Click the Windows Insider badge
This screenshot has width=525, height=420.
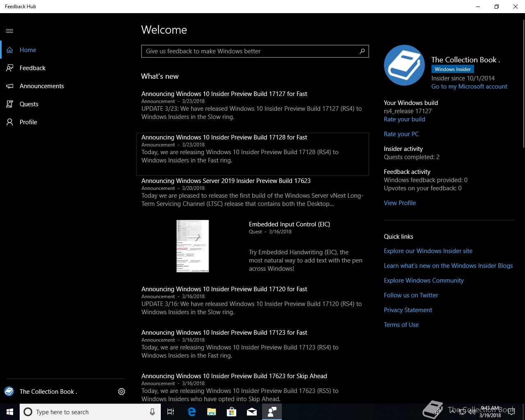coord(453,69)
